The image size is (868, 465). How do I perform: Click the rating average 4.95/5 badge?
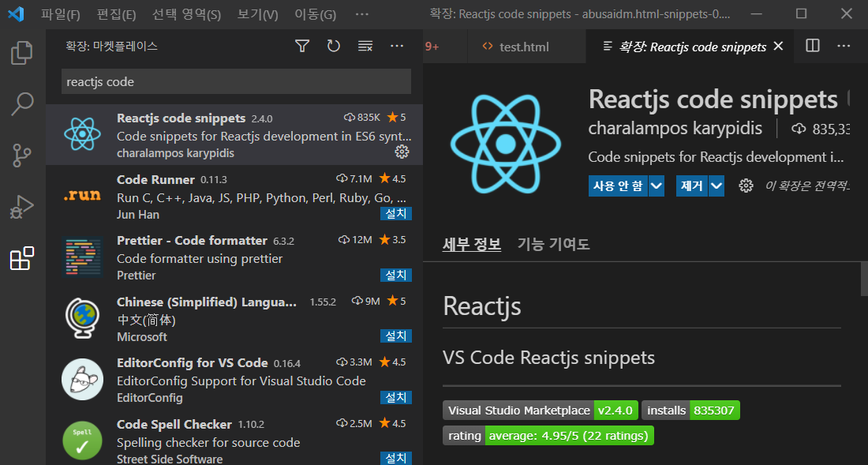(x=548, y=436)
